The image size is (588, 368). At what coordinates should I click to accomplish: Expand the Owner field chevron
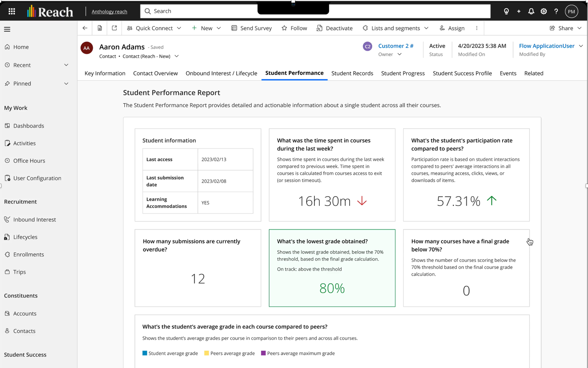pos(399,54)
